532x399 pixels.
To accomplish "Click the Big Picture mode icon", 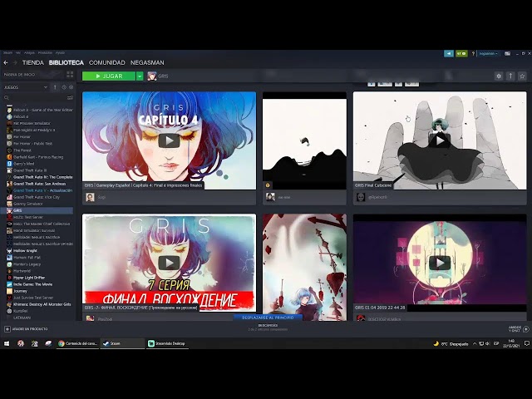I will (x=507, y=53).
